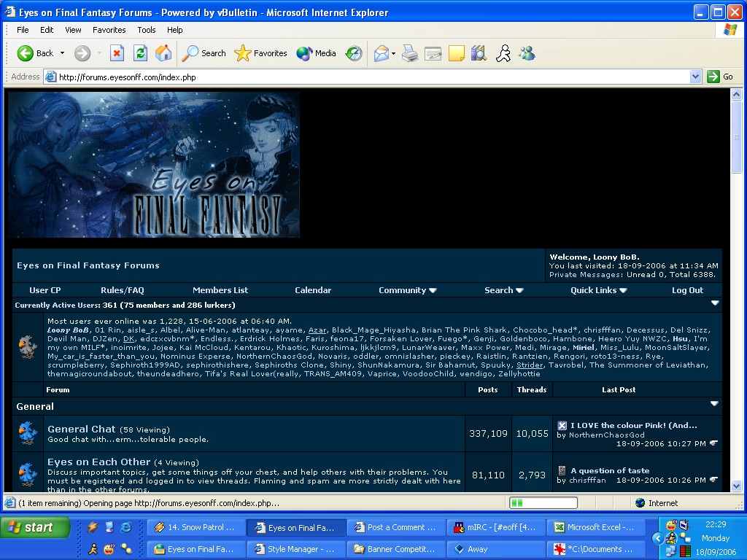Image resolution: width=747 pixels, height=560 pixels.
Task: Open the Community dropdown menu
Action: pos(407,290)
